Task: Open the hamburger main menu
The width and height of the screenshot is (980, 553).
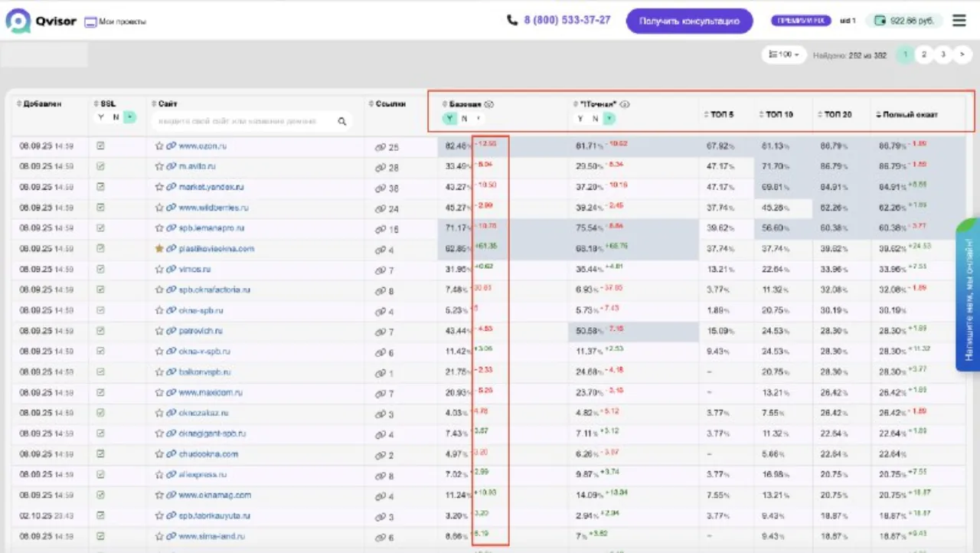Action: click(959, 21)
